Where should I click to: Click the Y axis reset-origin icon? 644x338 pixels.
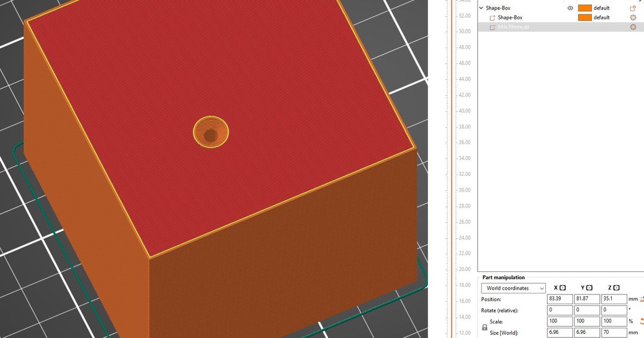click(x=589, y=288)
